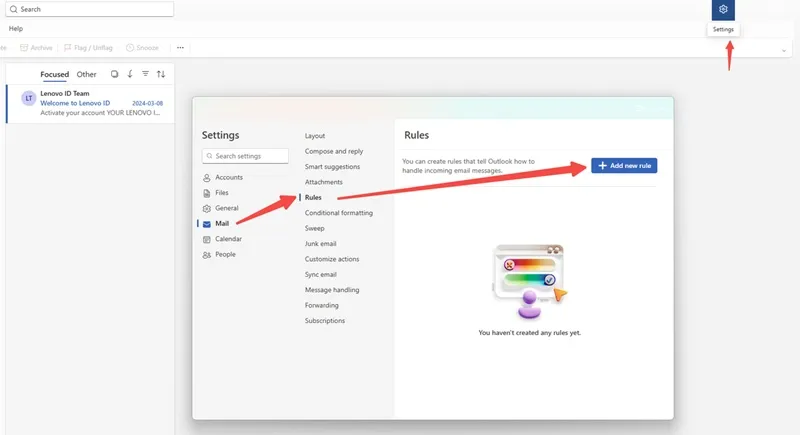800x435 pixels.
Task: Open Compose and reply settings
Action: tap(334, 151)
